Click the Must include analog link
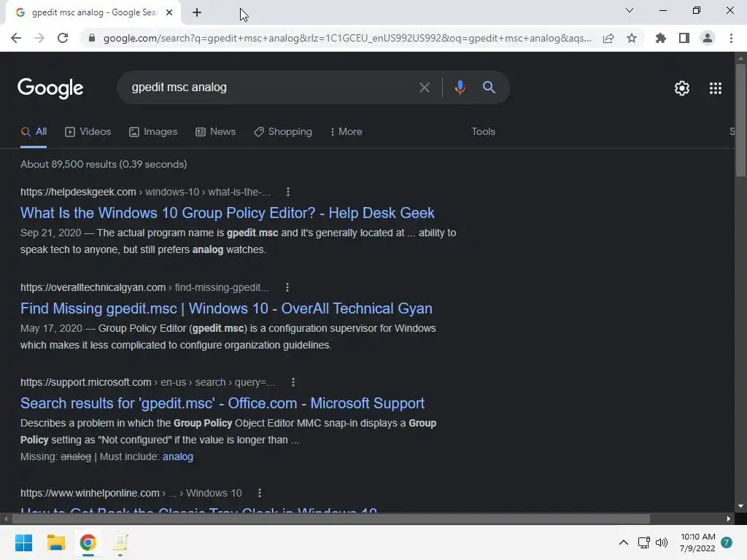This screenshot has width=747, height=560. coord(178,456)
